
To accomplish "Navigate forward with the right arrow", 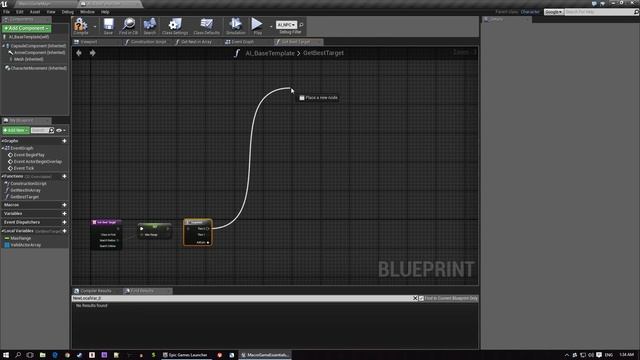I will pyautogui.click(x=93, y=53).
